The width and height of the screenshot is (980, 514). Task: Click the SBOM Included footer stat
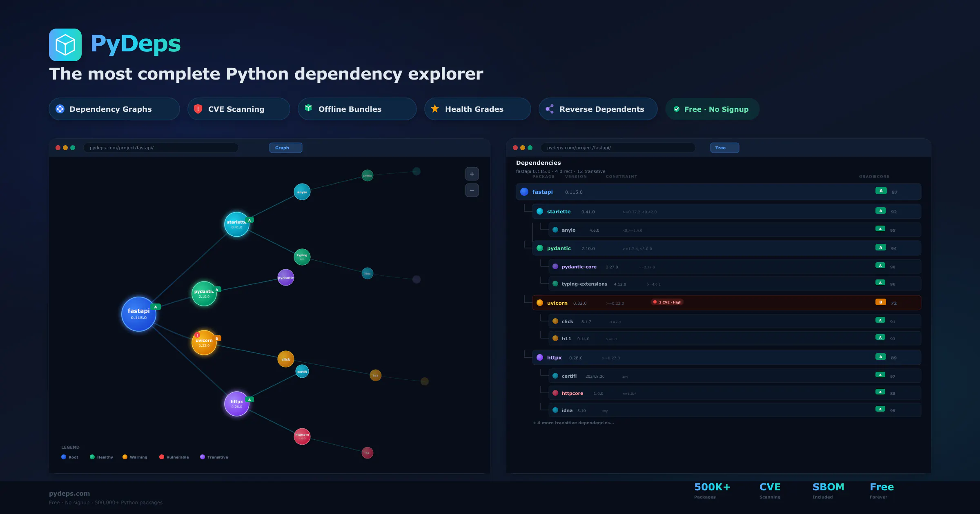tap(828, 491)
